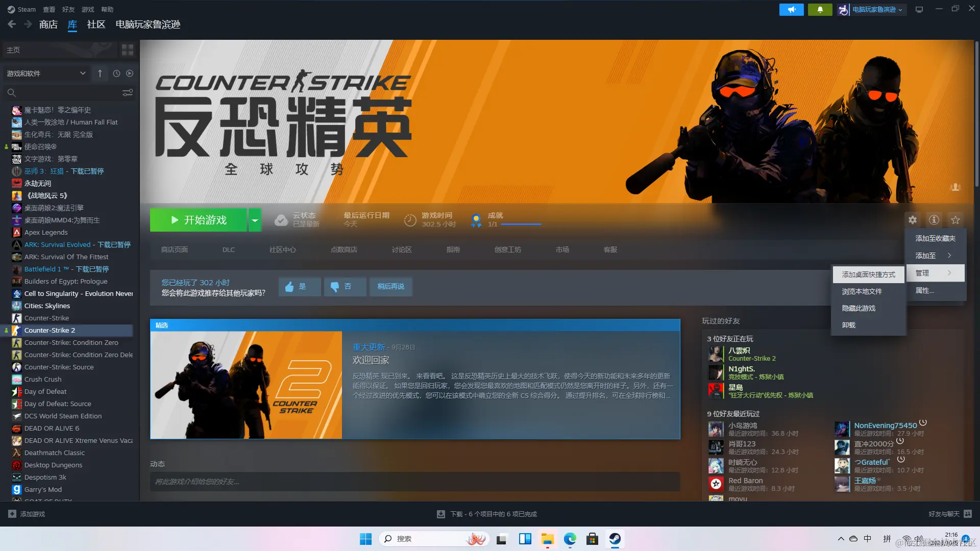
Task: Open the game settings gear icon
Action: (x=913, y=220)
